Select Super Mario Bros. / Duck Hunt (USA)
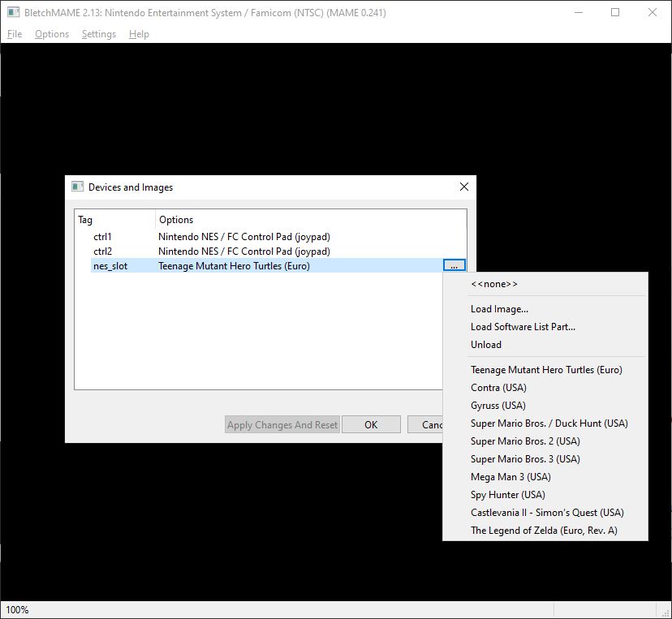 pos(545,423)
